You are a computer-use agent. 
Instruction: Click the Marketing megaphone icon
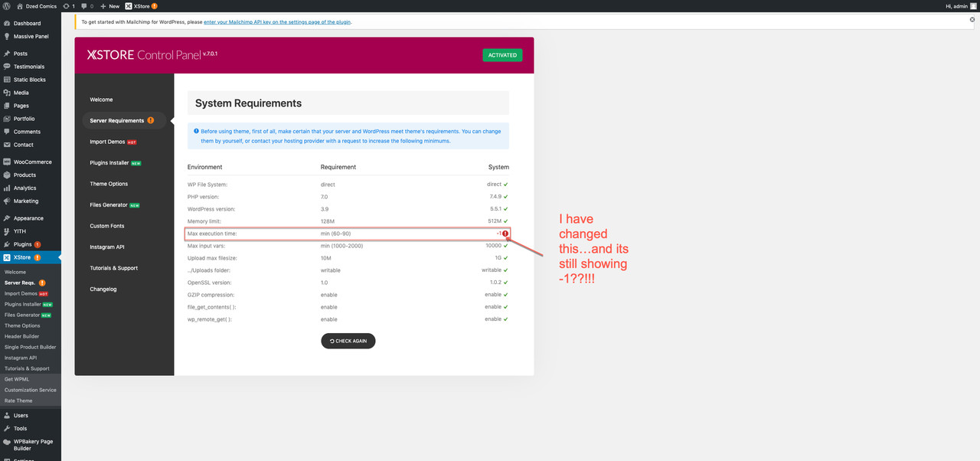point(7,201)
